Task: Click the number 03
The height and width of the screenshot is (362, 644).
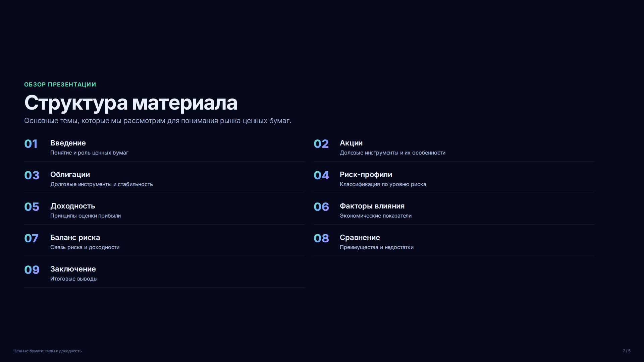Action: click(32, 175)
